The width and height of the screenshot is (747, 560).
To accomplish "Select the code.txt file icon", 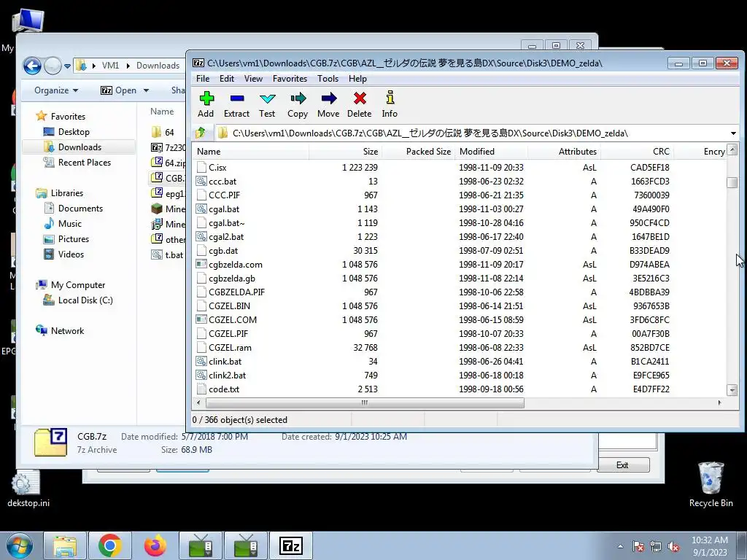I will pyautogui.click(x=201, y=389).
